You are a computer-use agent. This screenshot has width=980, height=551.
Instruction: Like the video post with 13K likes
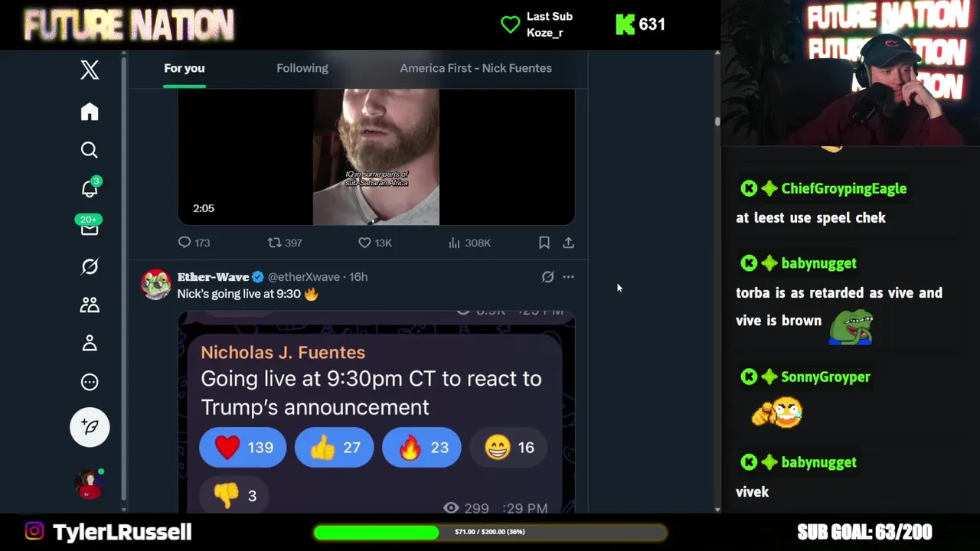(x=375, y=243)
